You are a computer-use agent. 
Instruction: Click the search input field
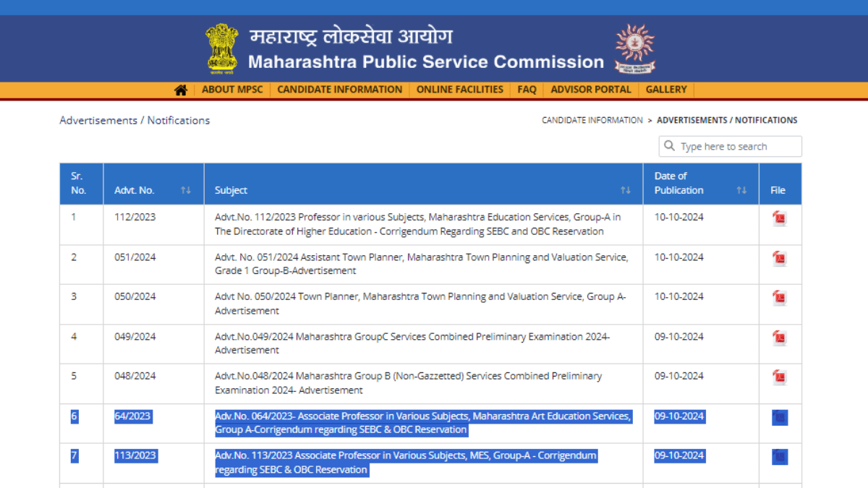[730, 146]
